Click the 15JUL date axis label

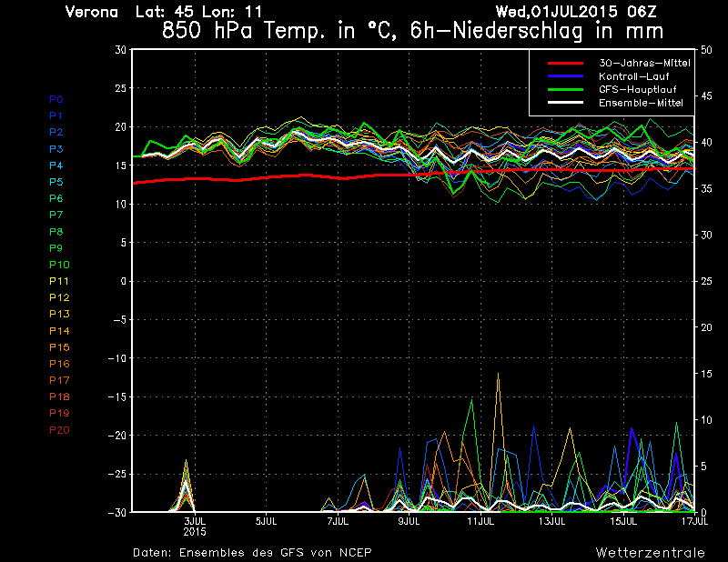pyautogui.click(x=623, y=522)
